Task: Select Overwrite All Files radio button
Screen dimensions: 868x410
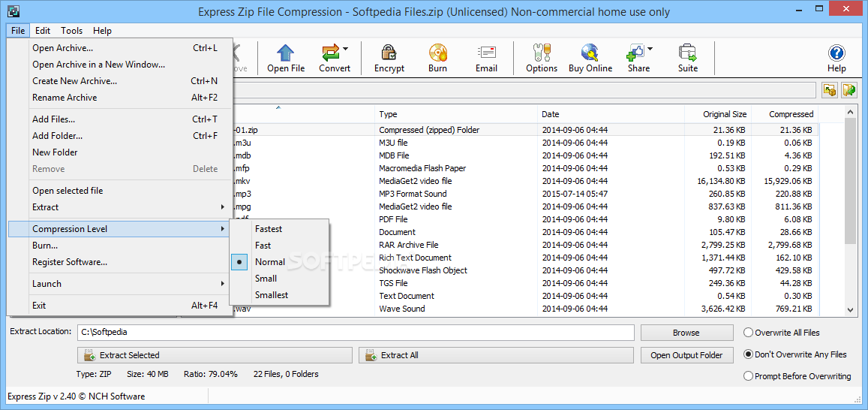Action: 749,333
